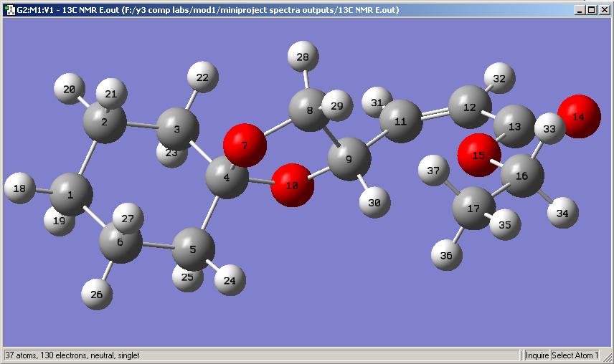The height and width of the screenshot is (364, 614).
Task: Select hydrogen atom 28
Action: click(303, 57)
